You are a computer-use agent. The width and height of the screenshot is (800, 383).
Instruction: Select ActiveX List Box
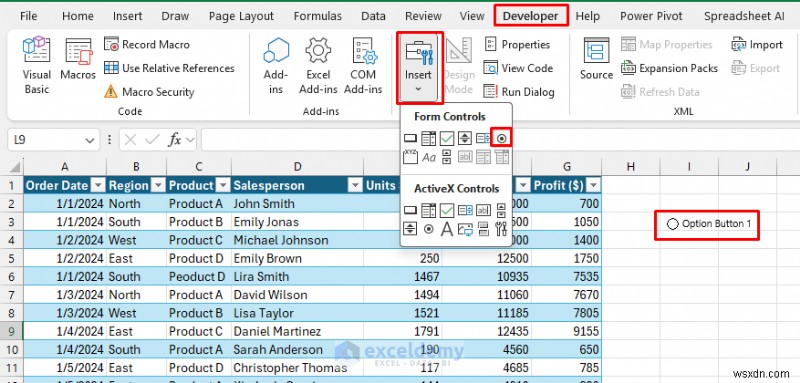click(465, 210)
